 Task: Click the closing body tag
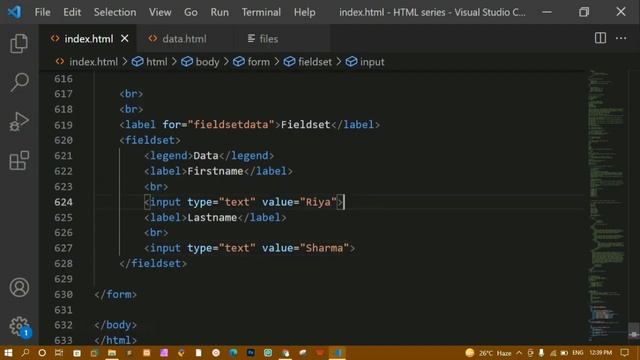(116, 325)
